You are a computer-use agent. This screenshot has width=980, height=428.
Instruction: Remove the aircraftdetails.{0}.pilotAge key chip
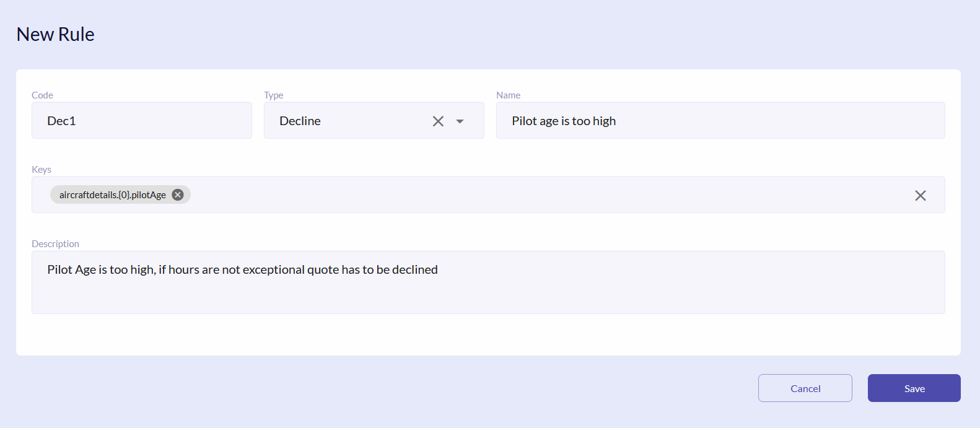[x=178, y=194]
